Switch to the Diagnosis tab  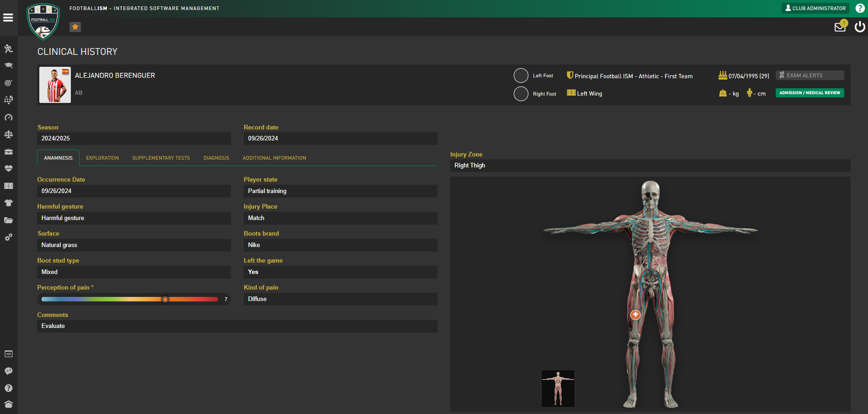point(216,158)
